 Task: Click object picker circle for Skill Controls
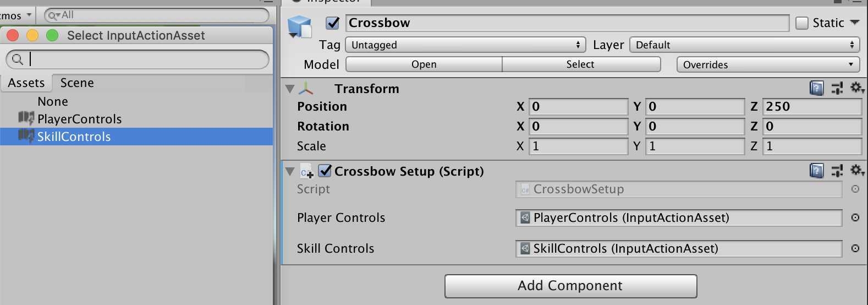(855, 248)
